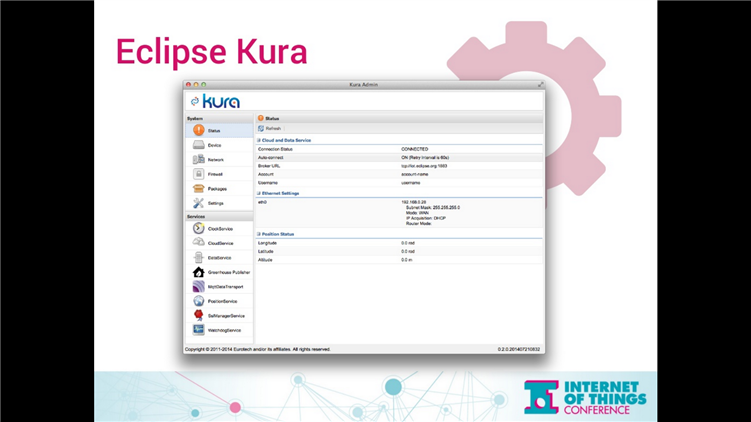Select the Altitude row label
This screenshot has height=422, width=751.
click(265, 260)
